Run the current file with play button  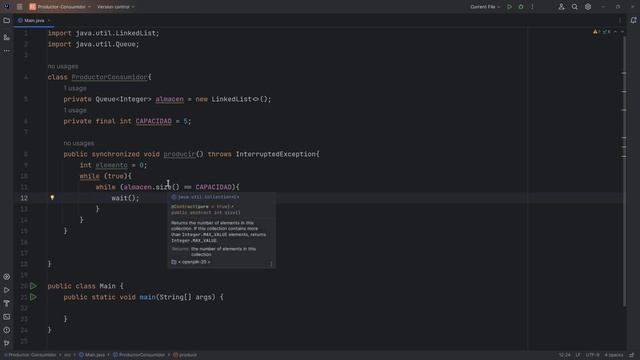[x=509, y=7]
